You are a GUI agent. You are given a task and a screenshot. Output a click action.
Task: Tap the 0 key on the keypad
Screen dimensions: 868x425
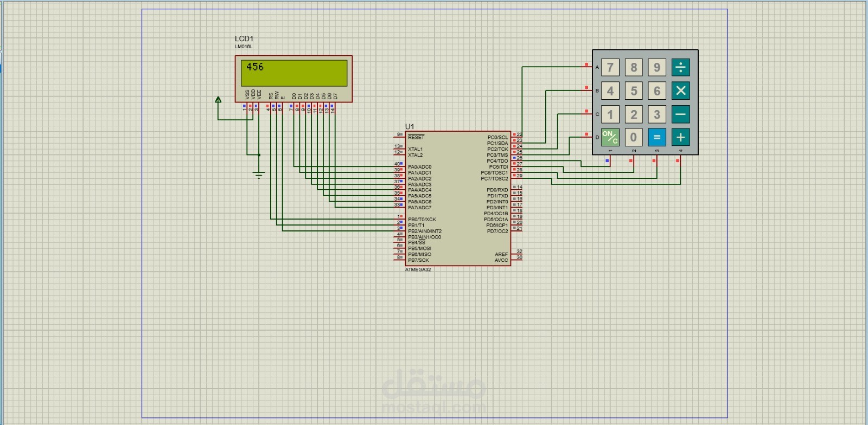point(634,137)
